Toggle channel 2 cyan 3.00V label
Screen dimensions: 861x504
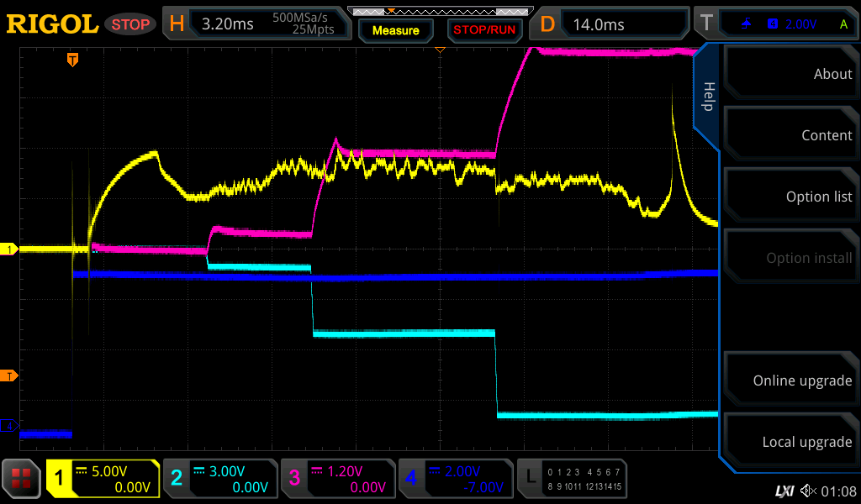click(219, 479)
